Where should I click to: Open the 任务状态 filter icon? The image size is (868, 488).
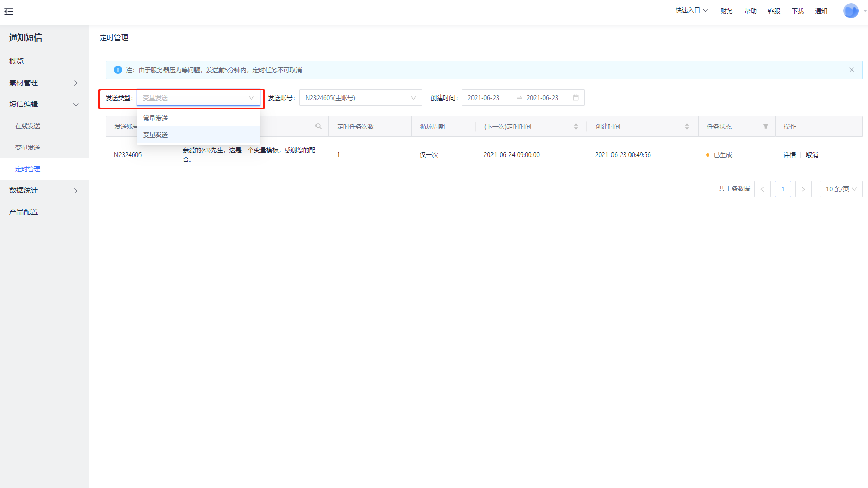766,126
